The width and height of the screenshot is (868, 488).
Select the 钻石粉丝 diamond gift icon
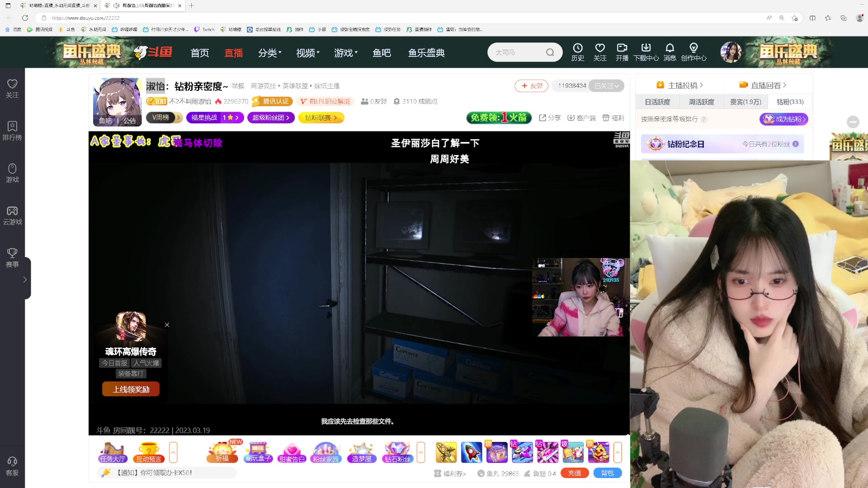[397, 452]
